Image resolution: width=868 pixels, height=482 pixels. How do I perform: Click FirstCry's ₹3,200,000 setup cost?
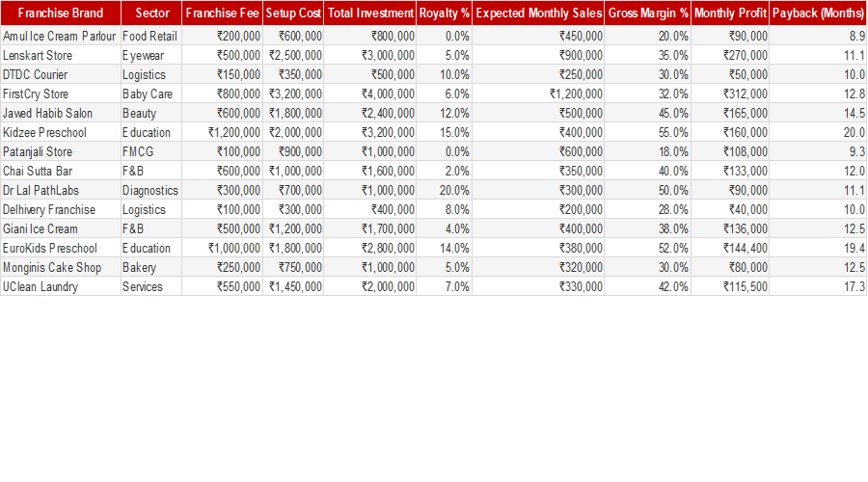pyautogui.click(x=293, y=94)
